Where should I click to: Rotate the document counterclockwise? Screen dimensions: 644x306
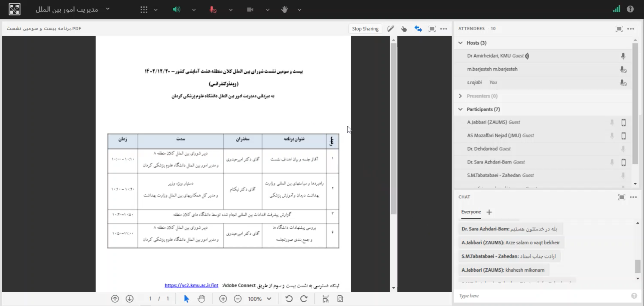289,299
